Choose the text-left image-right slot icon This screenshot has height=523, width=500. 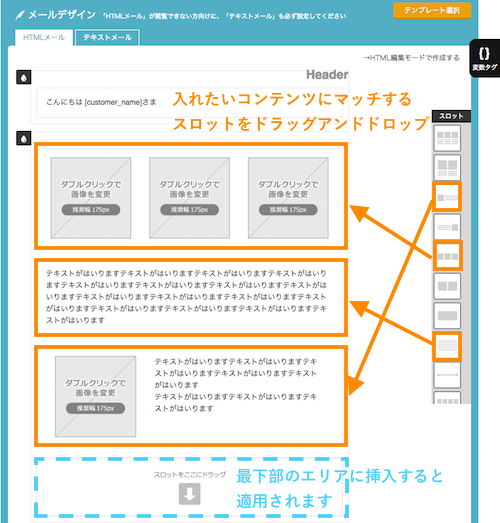[447, 227]
